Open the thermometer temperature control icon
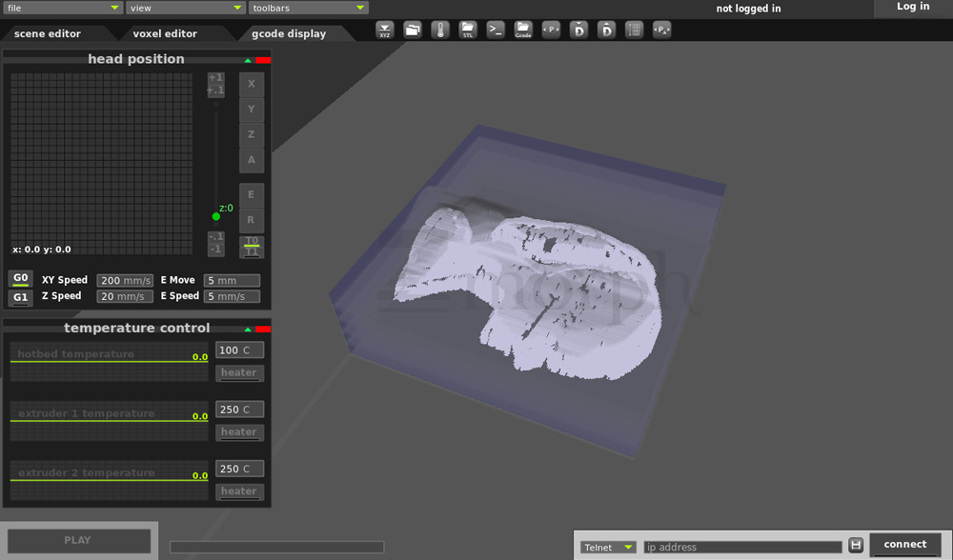The width and height of the screenshot is (953, 560). click(x=439, y=30)
